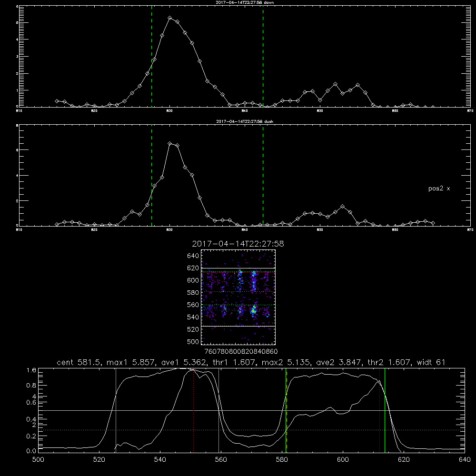The height and width of the screenshot is (476, 476).
Task: Click the '540' x-axis label of bottom plot
Action: click(x=160, y=460)
